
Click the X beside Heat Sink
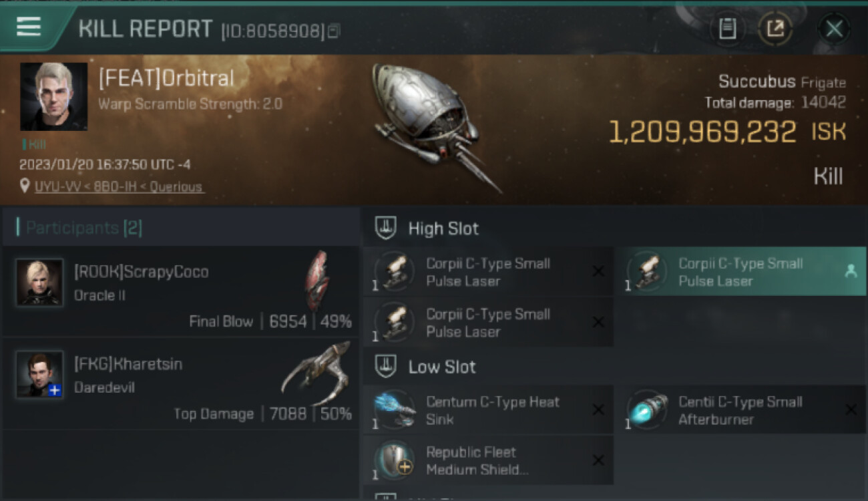pos(598,410)
